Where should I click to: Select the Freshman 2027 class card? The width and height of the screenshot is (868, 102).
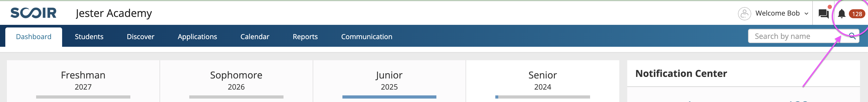83,81
